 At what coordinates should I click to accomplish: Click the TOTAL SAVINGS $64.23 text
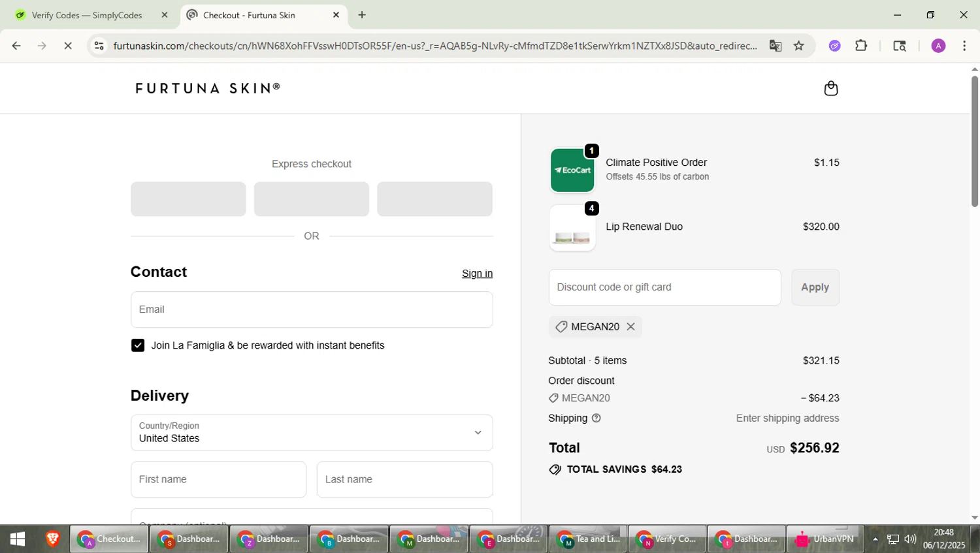624,469
